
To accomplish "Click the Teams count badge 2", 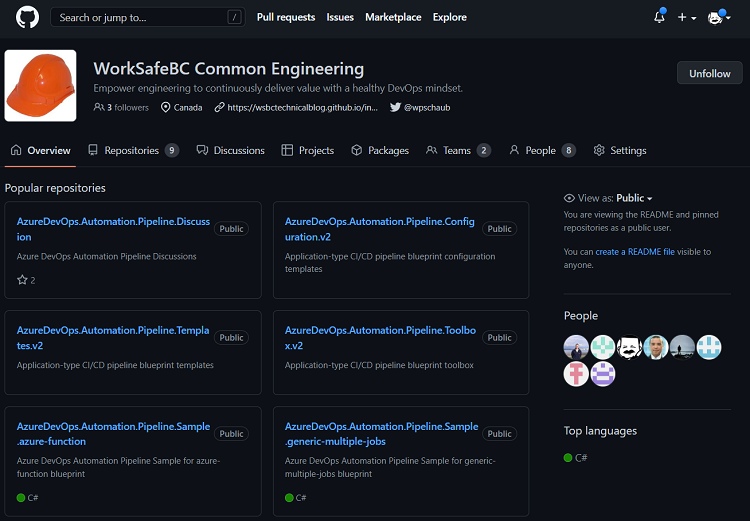I will tap(484, 150).
